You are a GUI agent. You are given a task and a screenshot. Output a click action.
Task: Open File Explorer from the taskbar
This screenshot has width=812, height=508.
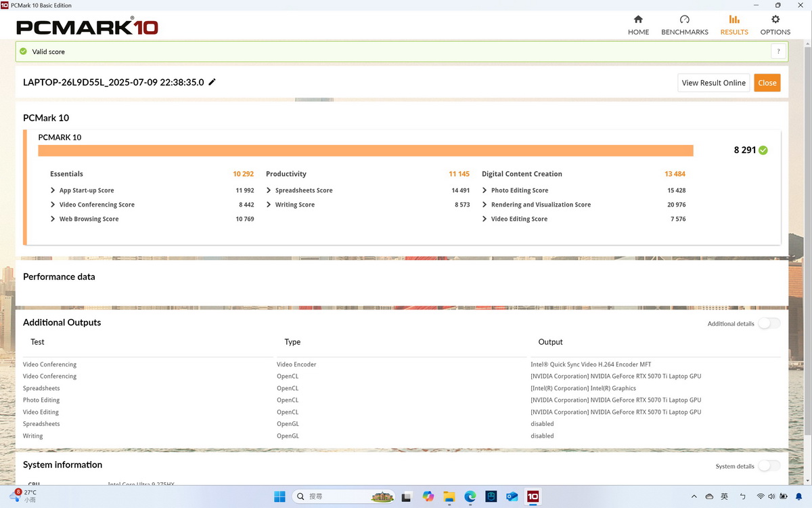tap(449, 496)
